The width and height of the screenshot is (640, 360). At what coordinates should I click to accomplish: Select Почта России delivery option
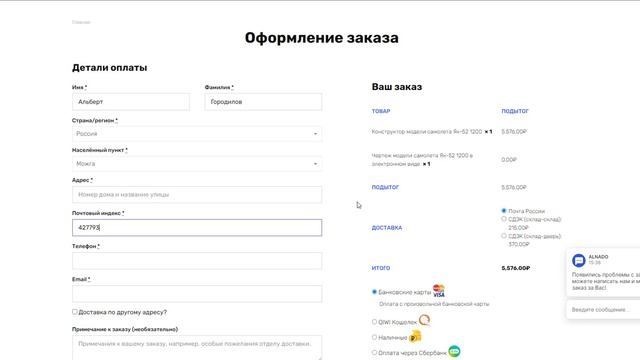pos(504,211)
